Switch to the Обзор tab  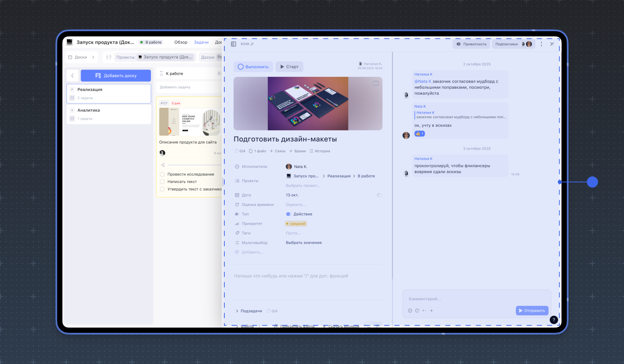181,42
